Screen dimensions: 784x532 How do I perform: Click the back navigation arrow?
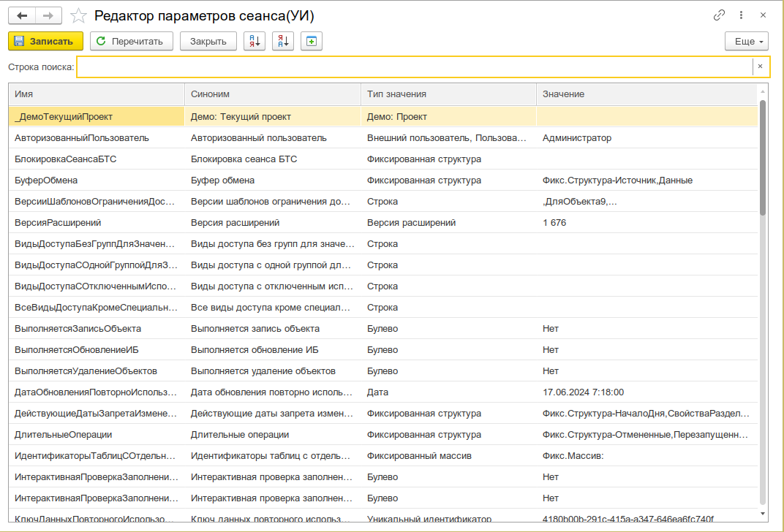[x=22, y=16]
